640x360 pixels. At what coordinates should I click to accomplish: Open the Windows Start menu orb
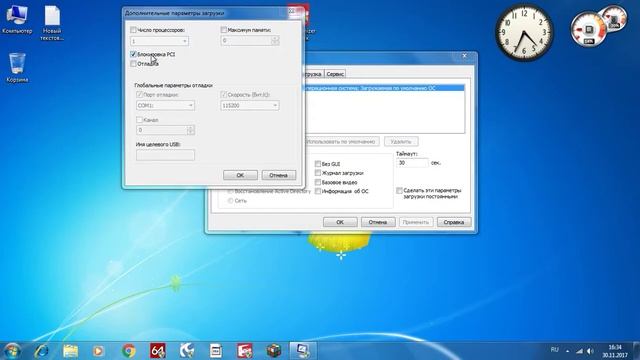click(x=11, y=351)
